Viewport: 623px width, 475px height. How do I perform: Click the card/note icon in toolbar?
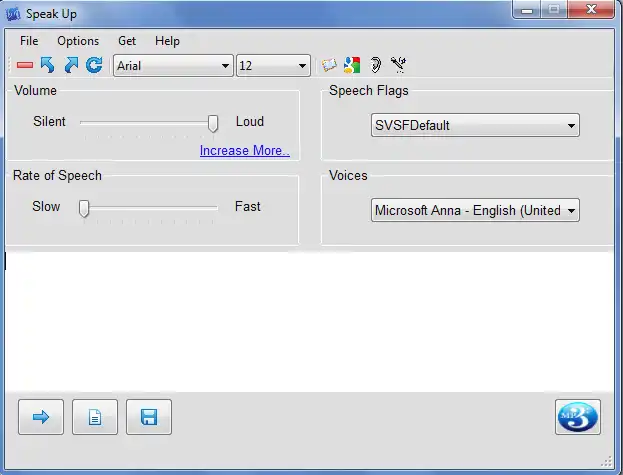point(329,65)
